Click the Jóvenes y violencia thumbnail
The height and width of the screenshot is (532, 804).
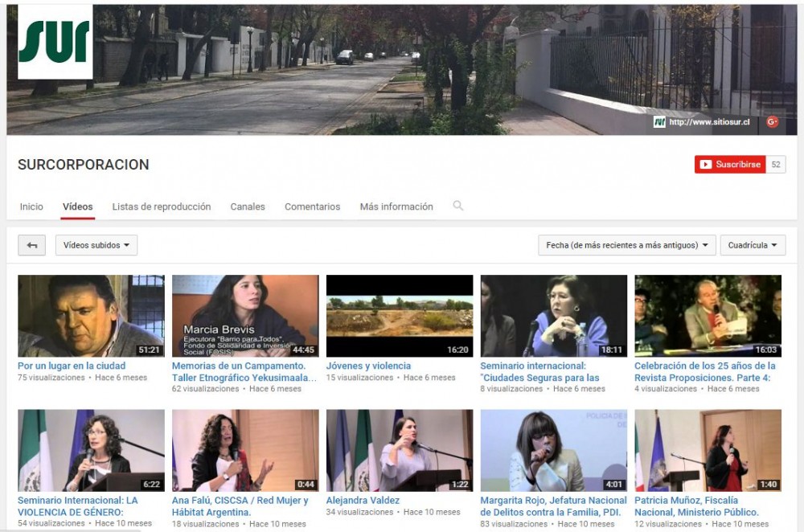[400, 316]
